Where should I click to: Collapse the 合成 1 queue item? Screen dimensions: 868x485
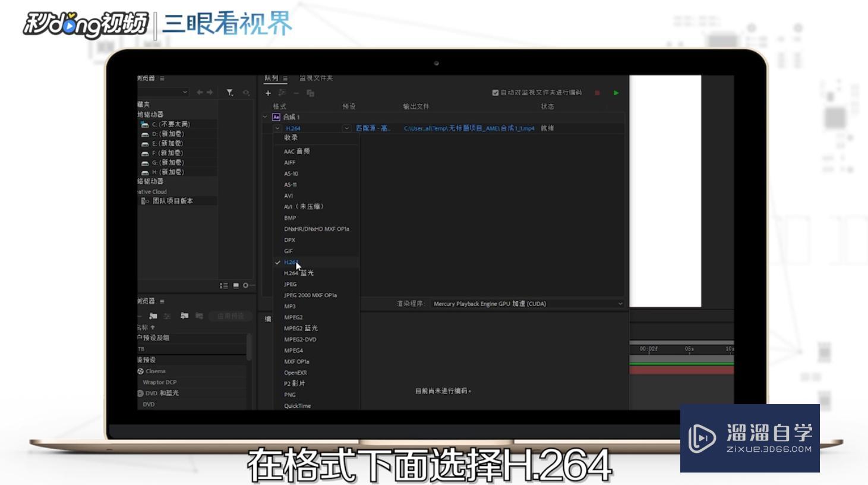click(x=265, y=117)
